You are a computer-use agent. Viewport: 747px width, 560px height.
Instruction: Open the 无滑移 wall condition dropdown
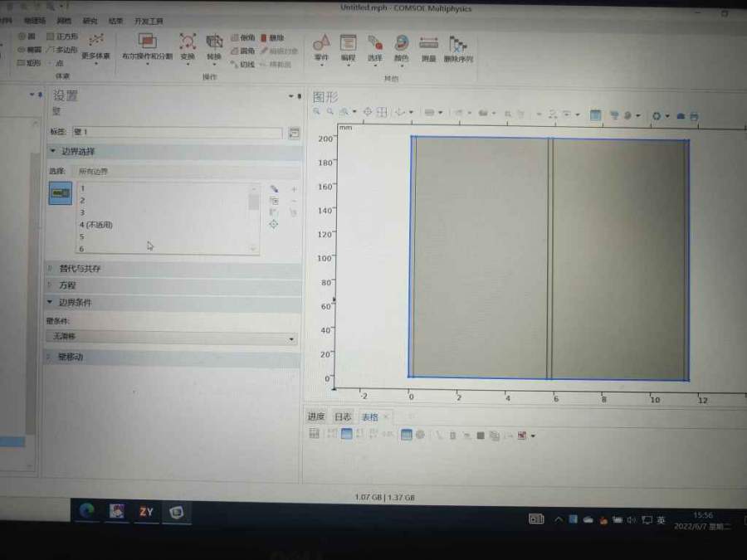(172, 337)
